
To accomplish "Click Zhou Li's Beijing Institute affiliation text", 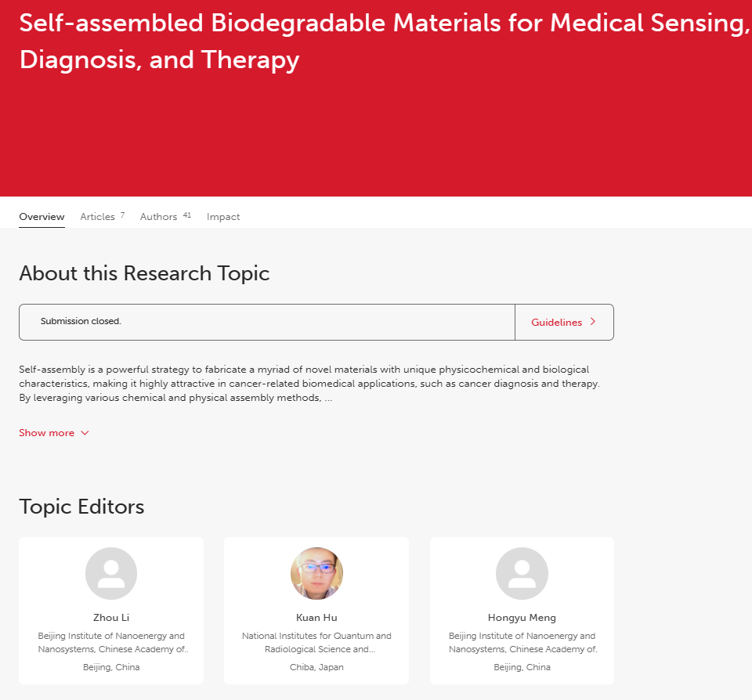I will pyautogui.click(x=111, y=642).
